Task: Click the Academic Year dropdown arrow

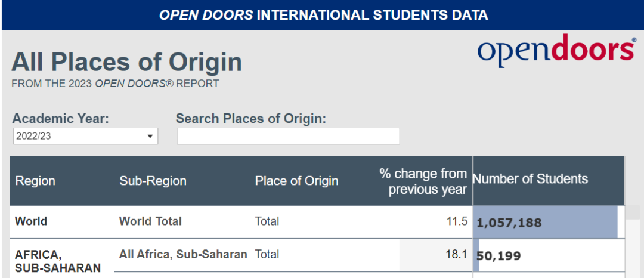Action: [150, 137]
